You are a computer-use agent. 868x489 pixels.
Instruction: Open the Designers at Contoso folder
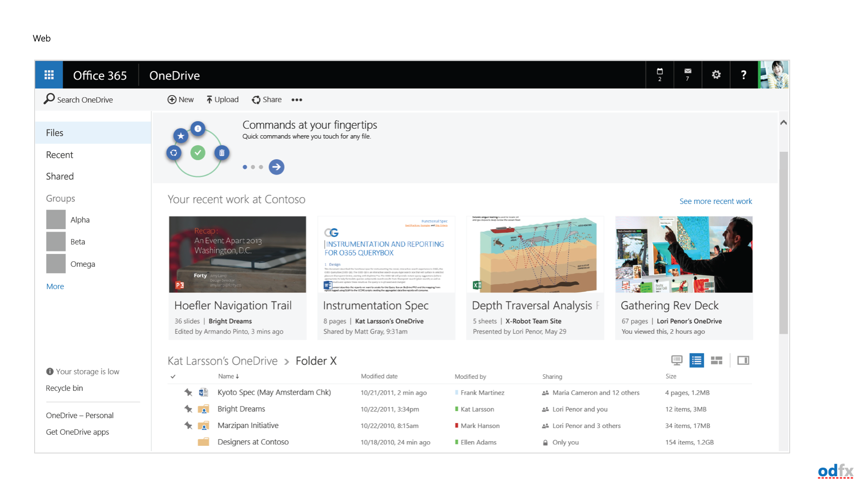pyautogui.click(x=253, y=442)
